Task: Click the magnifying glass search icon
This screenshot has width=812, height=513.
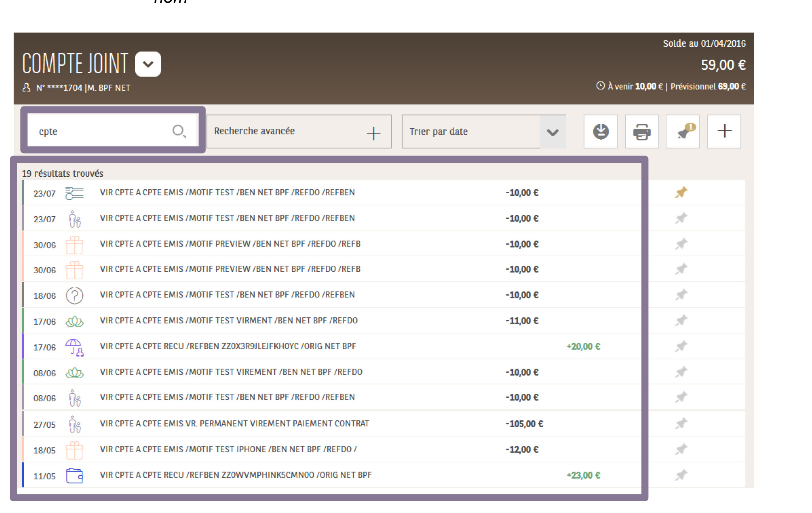Action: (x=179, y=131)
